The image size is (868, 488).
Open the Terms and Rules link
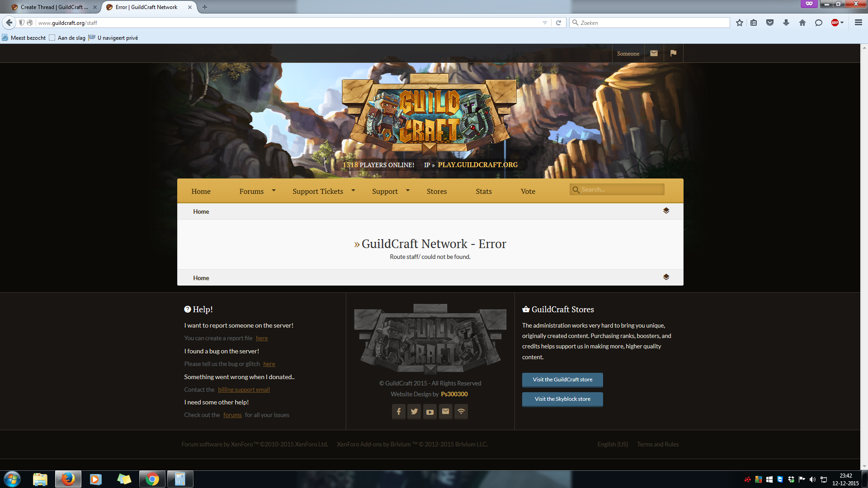tap(658, 444)
